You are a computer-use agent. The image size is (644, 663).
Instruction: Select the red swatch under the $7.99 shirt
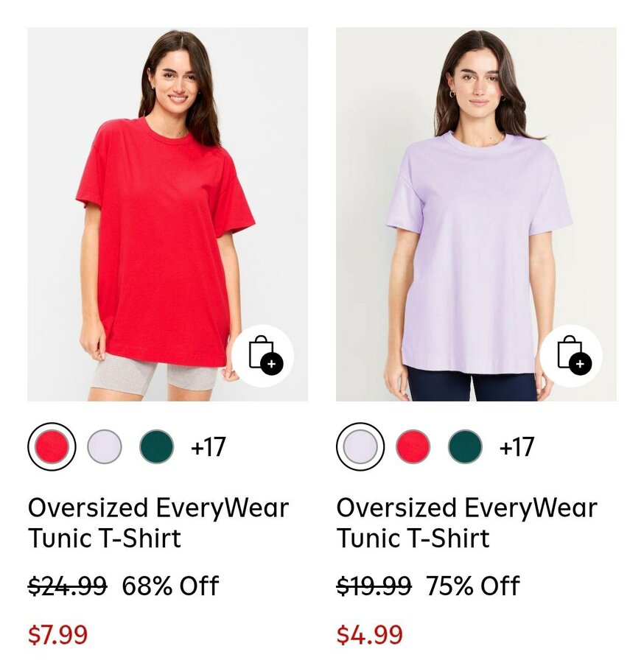[52, 446]
